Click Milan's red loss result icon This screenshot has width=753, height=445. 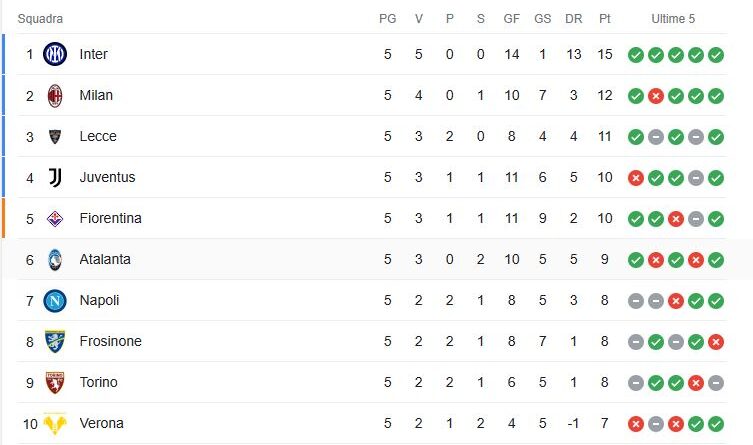(x=656, y=96)
